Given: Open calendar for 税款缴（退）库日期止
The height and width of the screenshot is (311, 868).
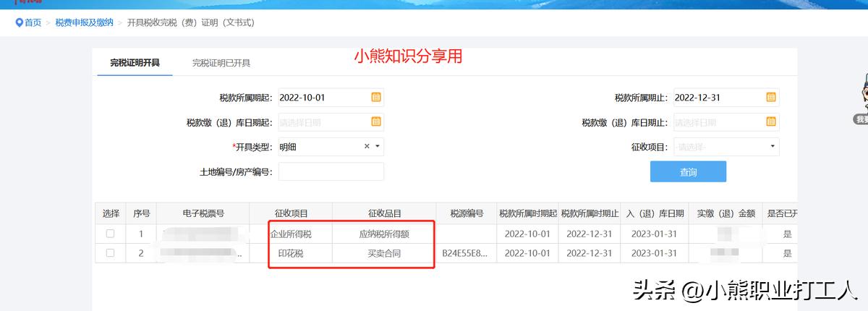Looking at the screenshot, I should 771,122.
